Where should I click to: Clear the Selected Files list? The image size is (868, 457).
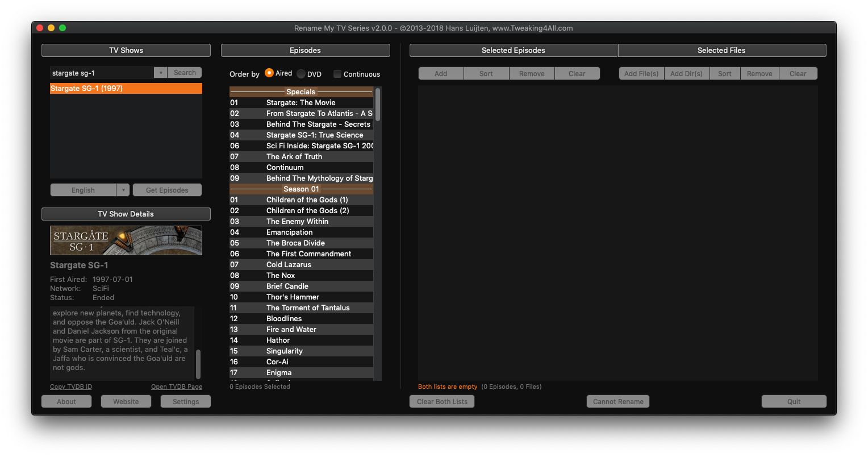pyautogui.click(x=798, y=73)
